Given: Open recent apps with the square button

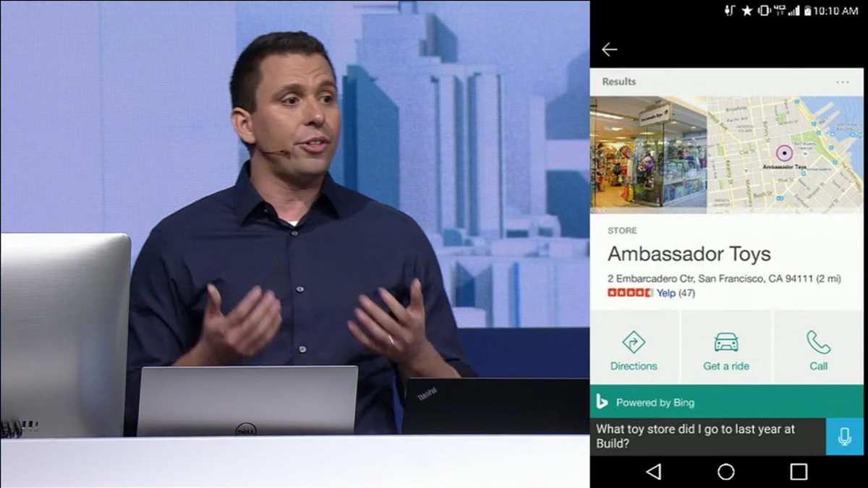Looking at the screenshot, I should (799, 471).
